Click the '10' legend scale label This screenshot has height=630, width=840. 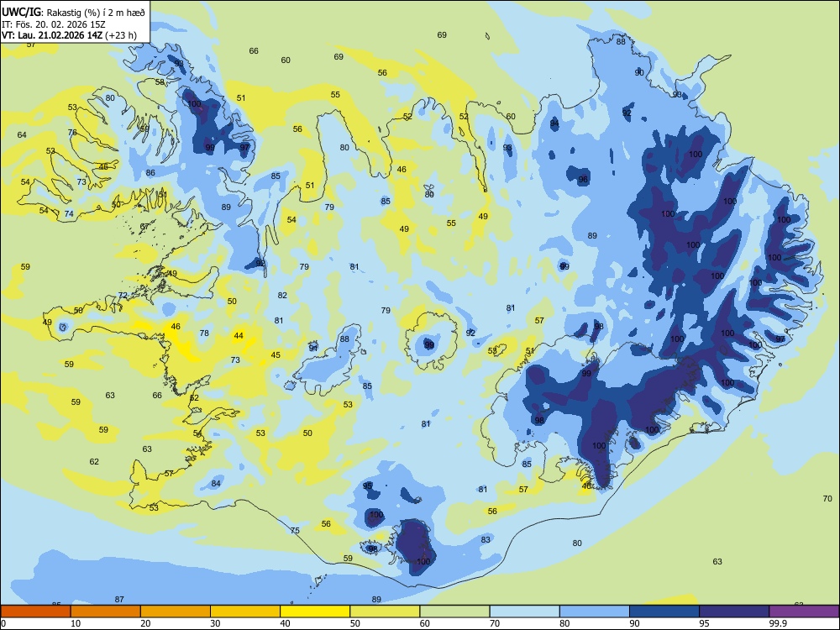tap(76, 623)
